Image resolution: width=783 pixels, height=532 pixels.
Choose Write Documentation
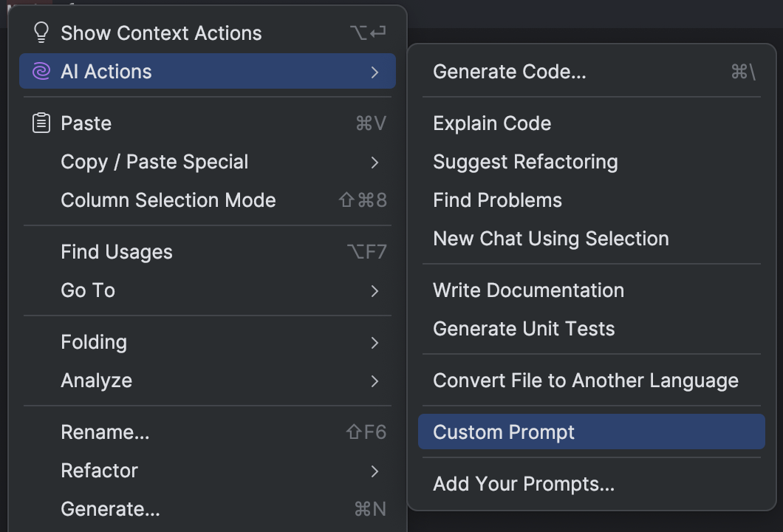click(x=529, y=290)
